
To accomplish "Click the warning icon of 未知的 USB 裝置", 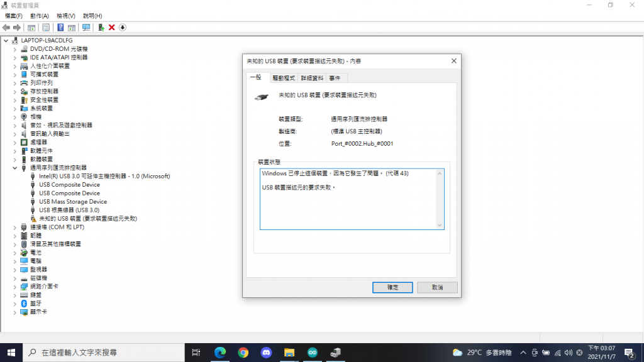I will pyautogui.click(x=33, y=218).
